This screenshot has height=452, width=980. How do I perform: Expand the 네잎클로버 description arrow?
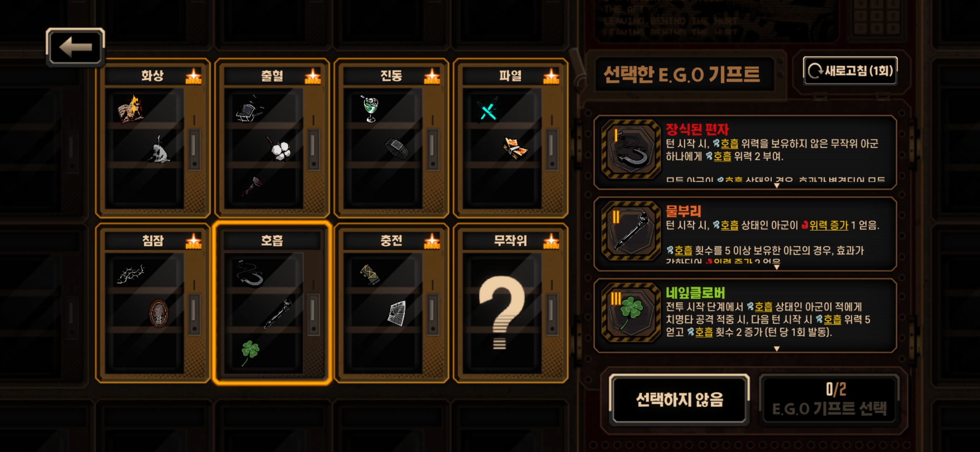pyautogui.click(x=776, y=349)
